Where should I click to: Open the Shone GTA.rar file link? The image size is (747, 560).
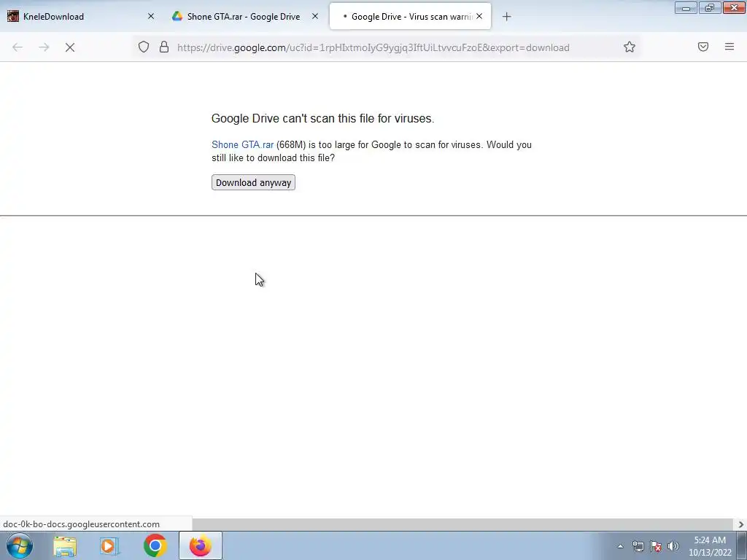point(242,145)
